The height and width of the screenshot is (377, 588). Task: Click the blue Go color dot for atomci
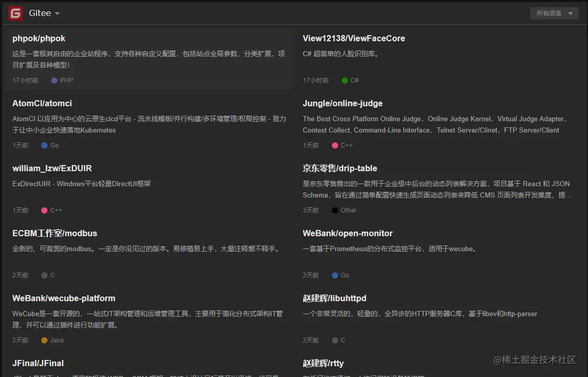click(44, 145)
